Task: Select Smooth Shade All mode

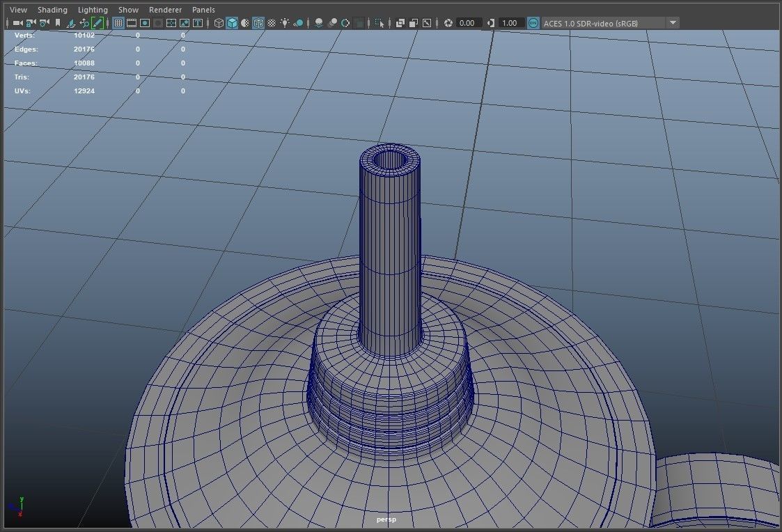Action: (231, 23)
